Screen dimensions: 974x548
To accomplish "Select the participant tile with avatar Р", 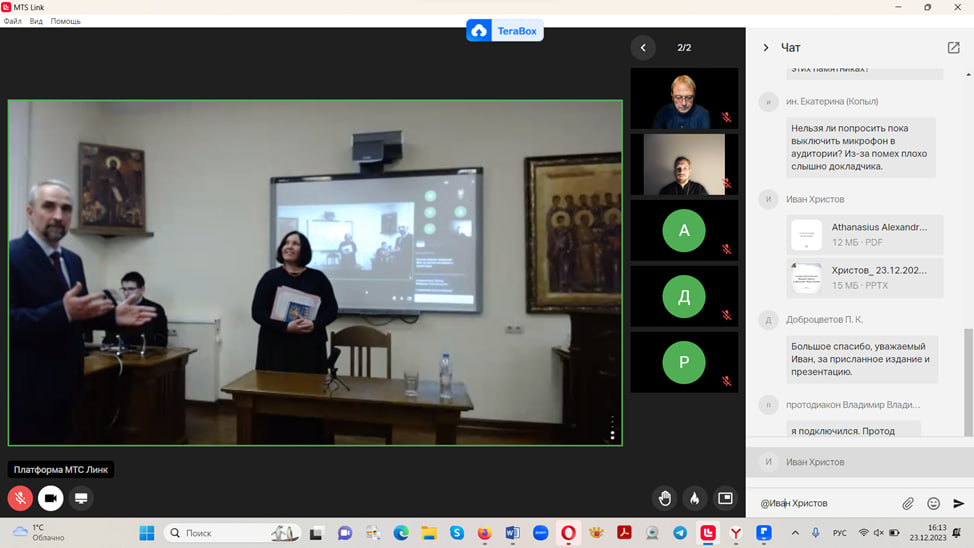I will pos(684,362).
